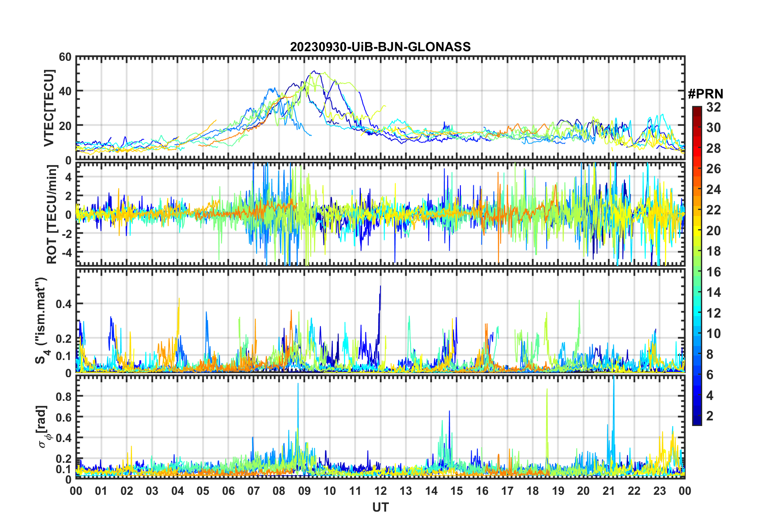Click x-axis tick label 06
This screenshot has width=761, height=532.
pos(228,491)
